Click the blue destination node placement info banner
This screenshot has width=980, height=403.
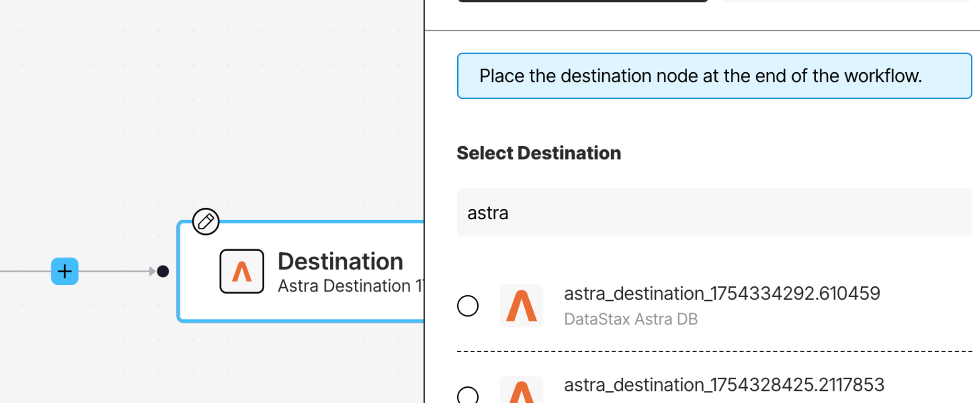(714, 76)
